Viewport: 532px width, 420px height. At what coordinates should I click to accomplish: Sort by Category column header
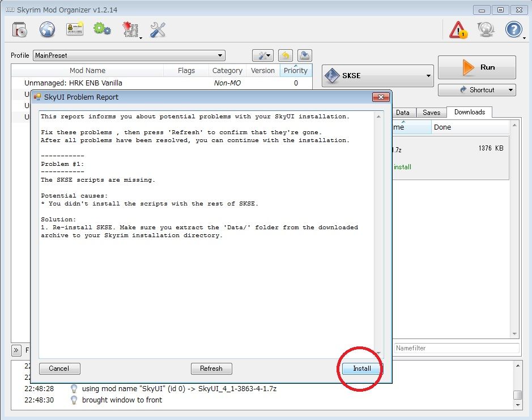tap(227, 71)
